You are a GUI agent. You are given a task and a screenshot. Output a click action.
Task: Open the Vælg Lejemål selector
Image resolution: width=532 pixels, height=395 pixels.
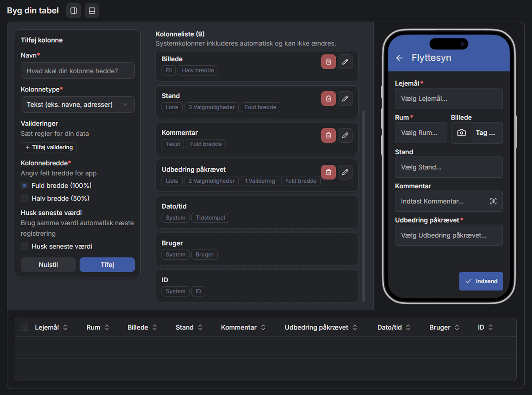[449, 99]
